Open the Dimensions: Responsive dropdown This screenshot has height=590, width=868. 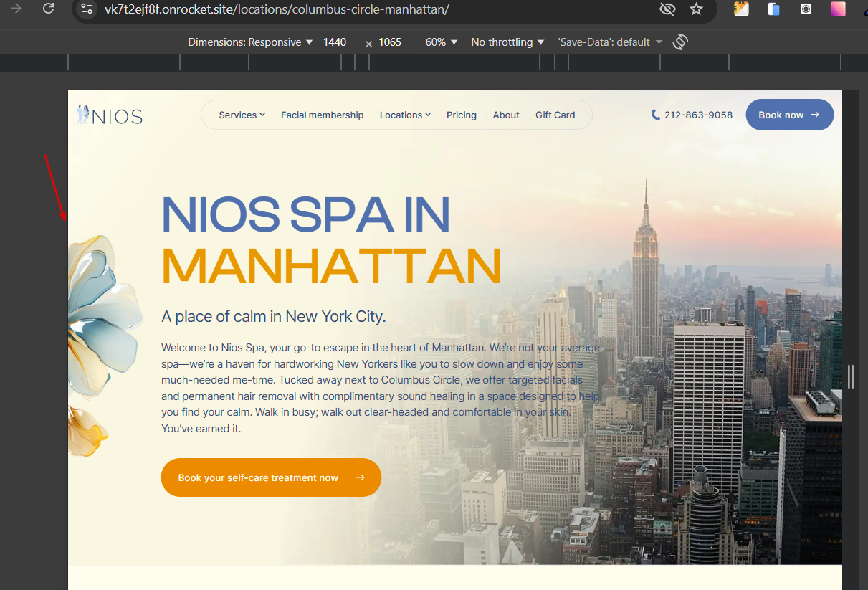point(250,42)
